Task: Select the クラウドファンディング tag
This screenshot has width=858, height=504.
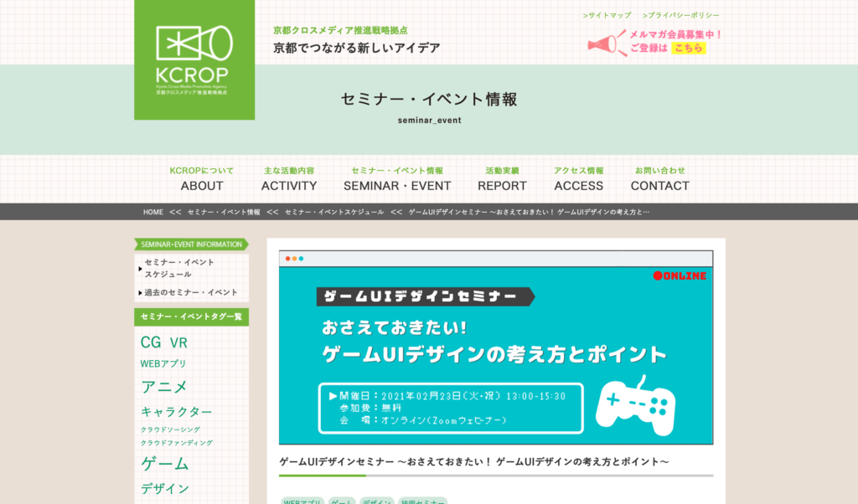Action: (176, 443)
